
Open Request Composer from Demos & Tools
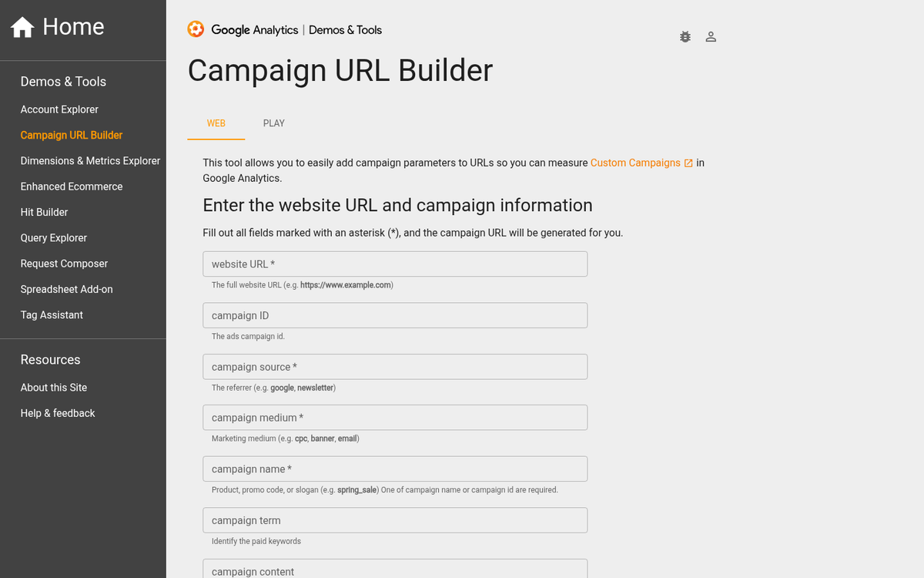click(63, 263)
